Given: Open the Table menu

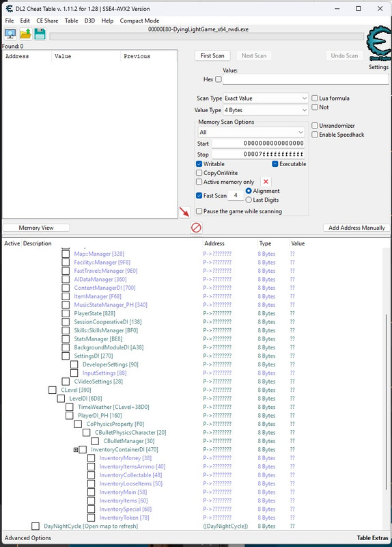Looking at the screenshot, I should 72,21.
